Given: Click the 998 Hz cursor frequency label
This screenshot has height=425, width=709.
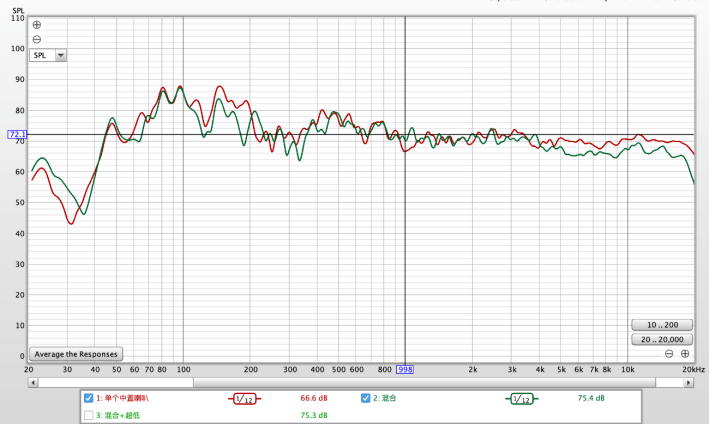Looking at the screenshot, I should click(404, 369).
